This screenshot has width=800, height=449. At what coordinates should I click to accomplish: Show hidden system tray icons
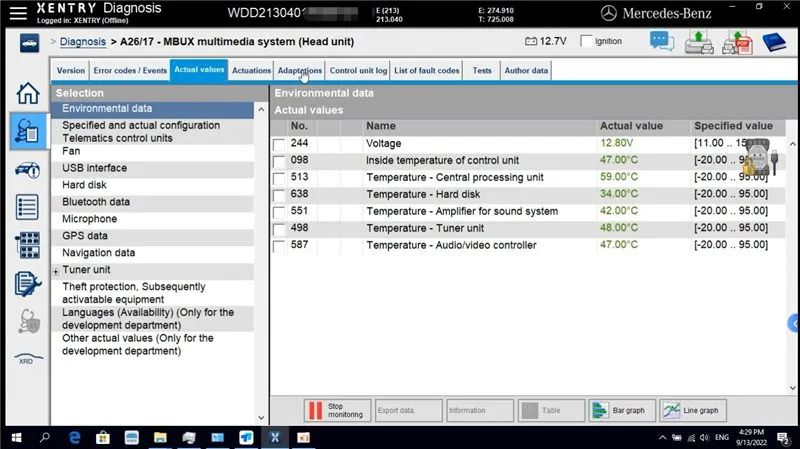coord(662,438)
